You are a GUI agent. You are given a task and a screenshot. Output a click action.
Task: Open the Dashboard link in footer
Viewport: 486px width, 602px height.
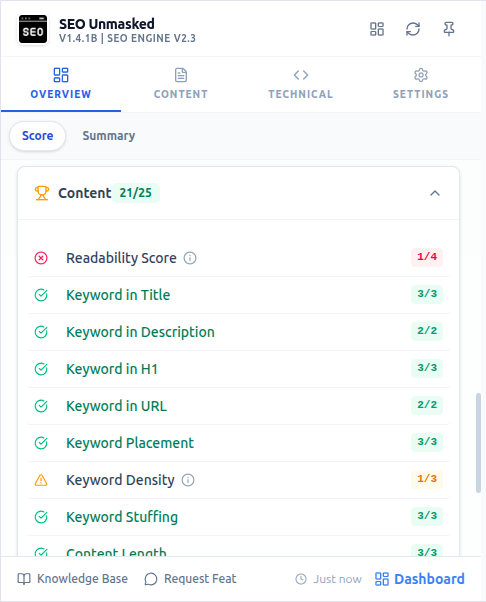[x=420, y=579]
